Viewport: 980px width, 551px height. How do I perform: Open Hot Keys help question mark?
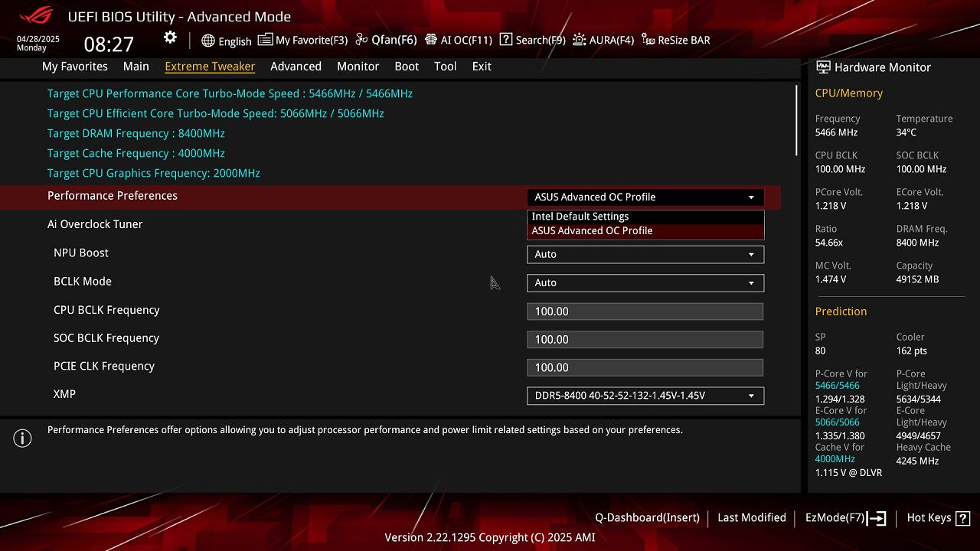(963, 518)
